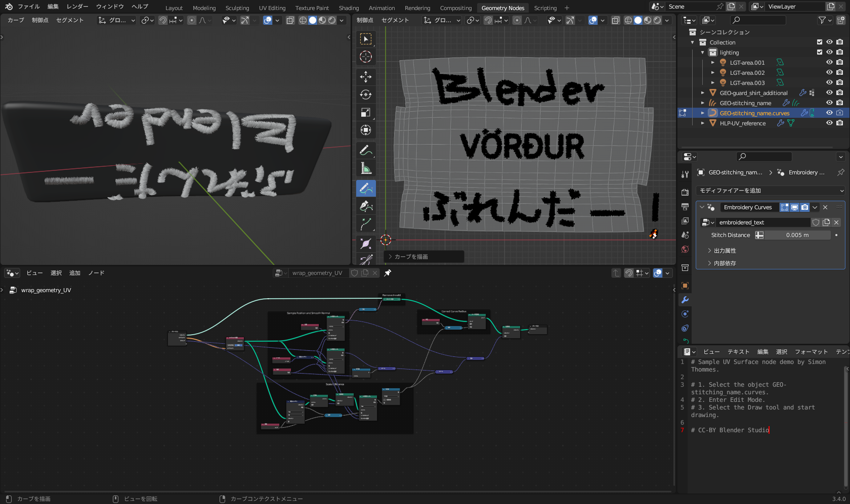Click the Blender logo menu icon
The image size is (850, 504).
(9, 7)
